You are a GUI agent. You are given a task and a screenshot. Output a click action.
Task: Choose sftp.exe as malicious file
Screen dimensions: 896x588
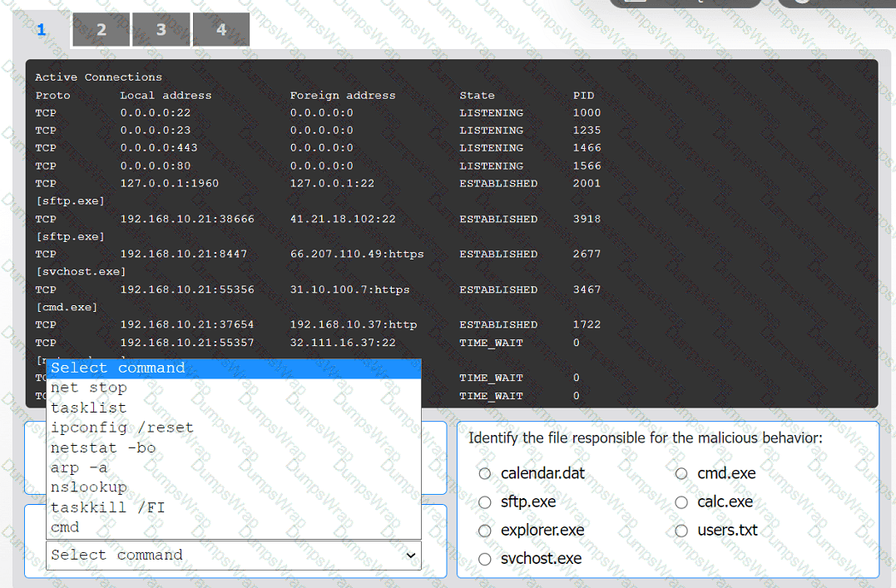pos(485,502)
